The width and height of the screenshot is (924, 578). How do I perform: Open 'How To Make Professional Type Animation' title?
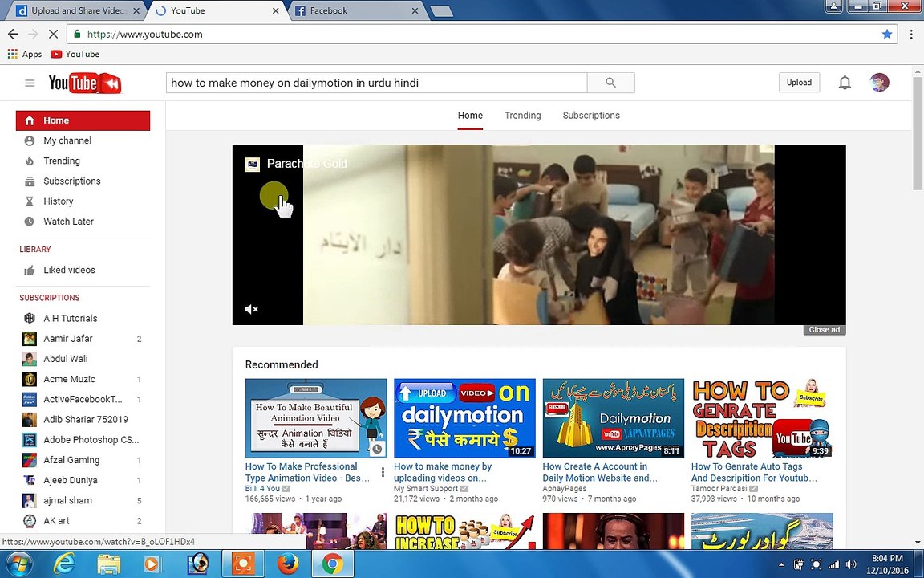point(308,472)
